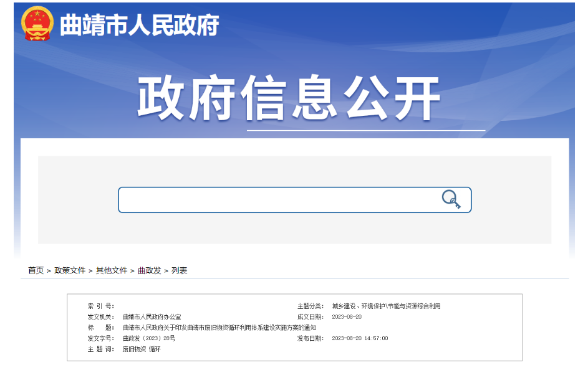Click the 主题分类 field label
Screen dimensions: 588x370
click(x=311, y=306)
